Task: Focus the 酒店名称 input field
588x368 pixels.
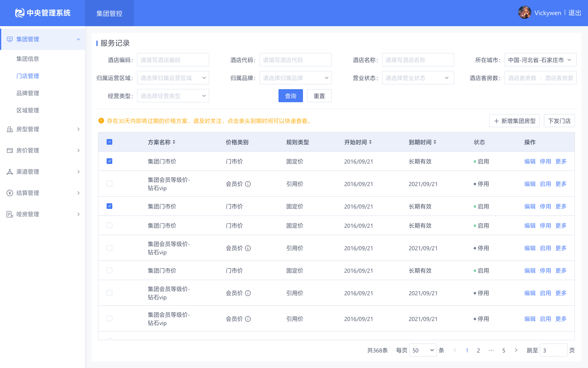Action: [x=418, y=60]
